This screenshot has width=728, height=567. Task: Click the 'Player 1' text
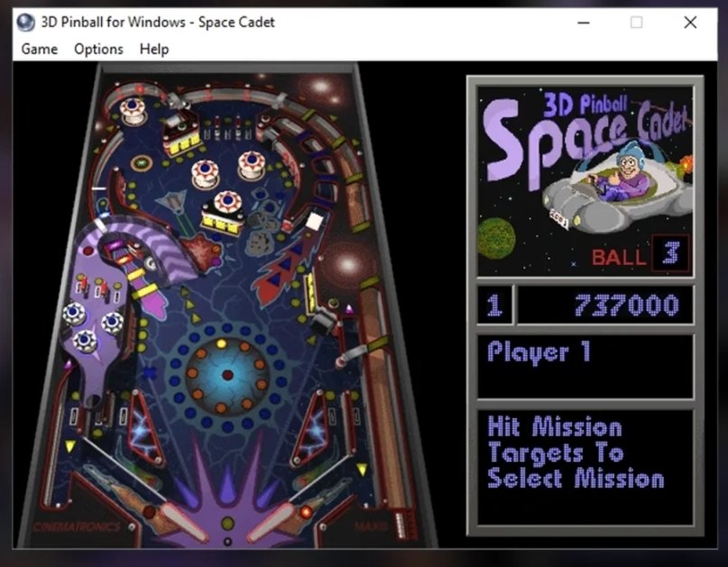point(539,352)
